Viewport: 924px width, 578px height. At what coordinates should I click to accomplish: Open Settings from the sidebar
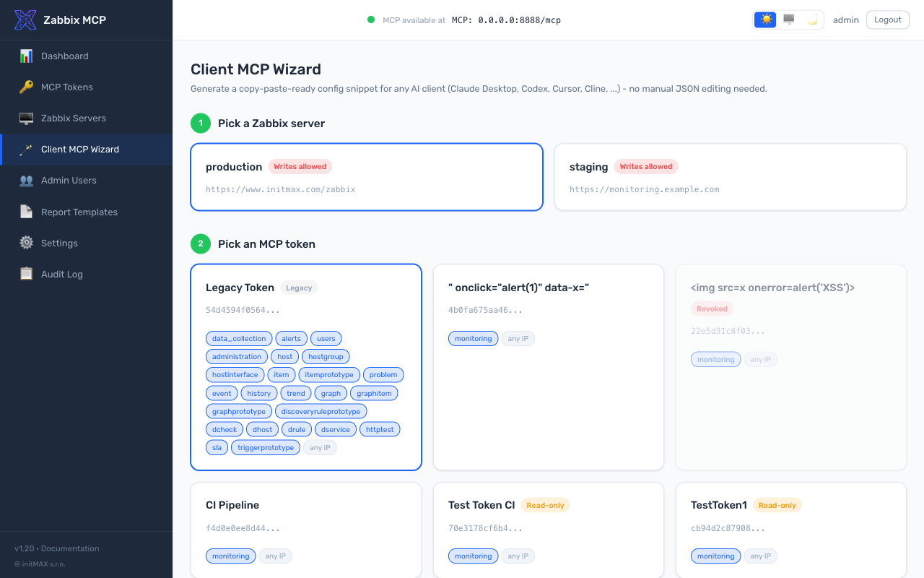[x=86, y=243]
